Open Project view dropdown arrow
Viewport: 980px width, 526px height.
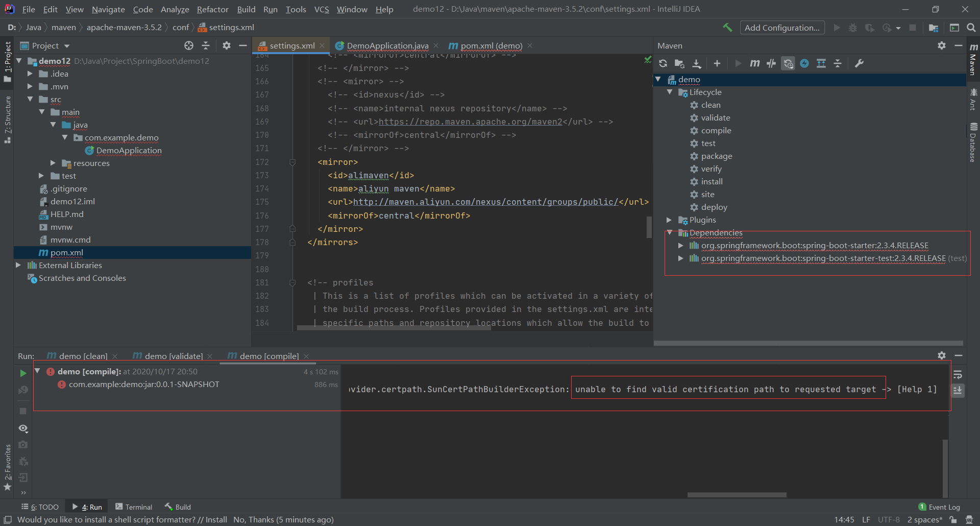(x=67, y=46)
